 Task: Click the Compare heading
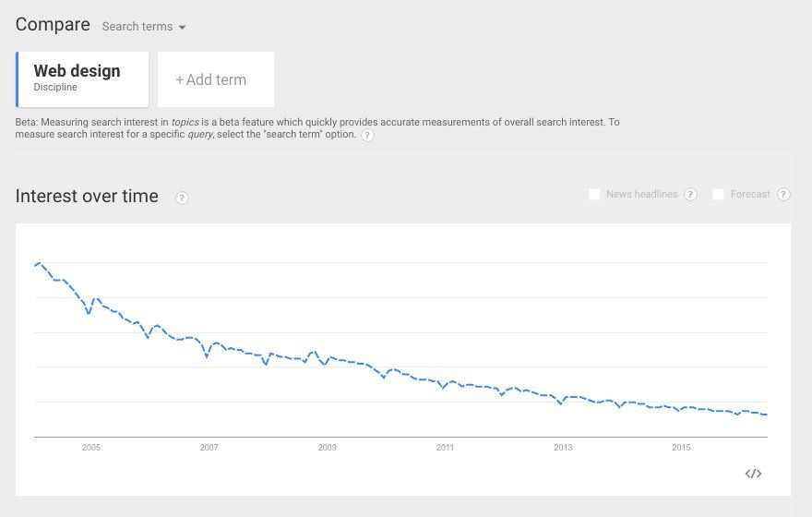pos(53,24)
